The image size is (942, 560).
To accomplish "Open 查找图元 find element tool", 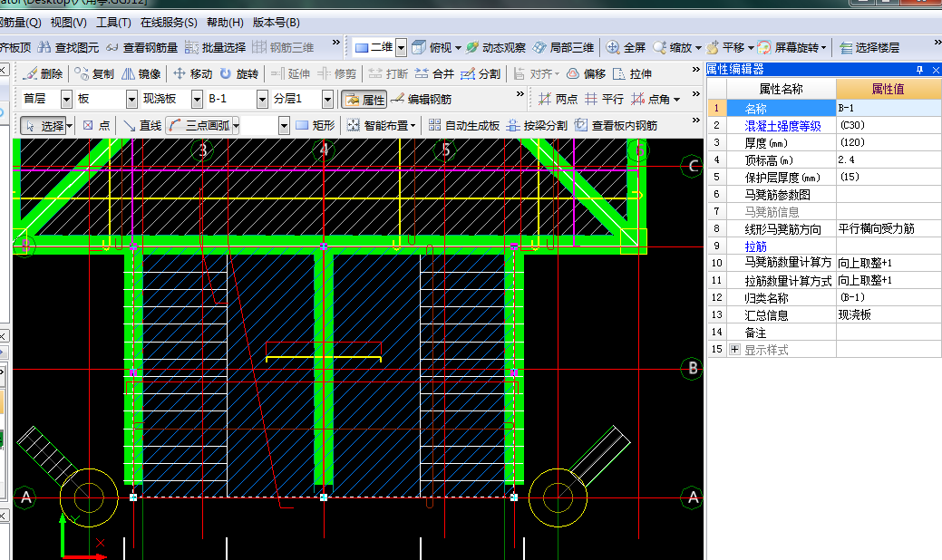I will pyautogui.click(x=69, y=47).
